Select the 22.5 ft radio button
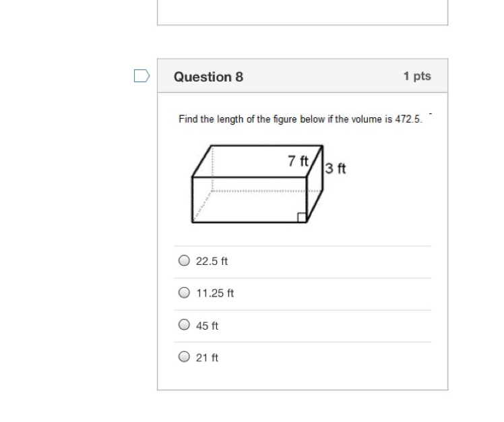Image resolution: width=504 pixels, height=422 pixels. 184,260
